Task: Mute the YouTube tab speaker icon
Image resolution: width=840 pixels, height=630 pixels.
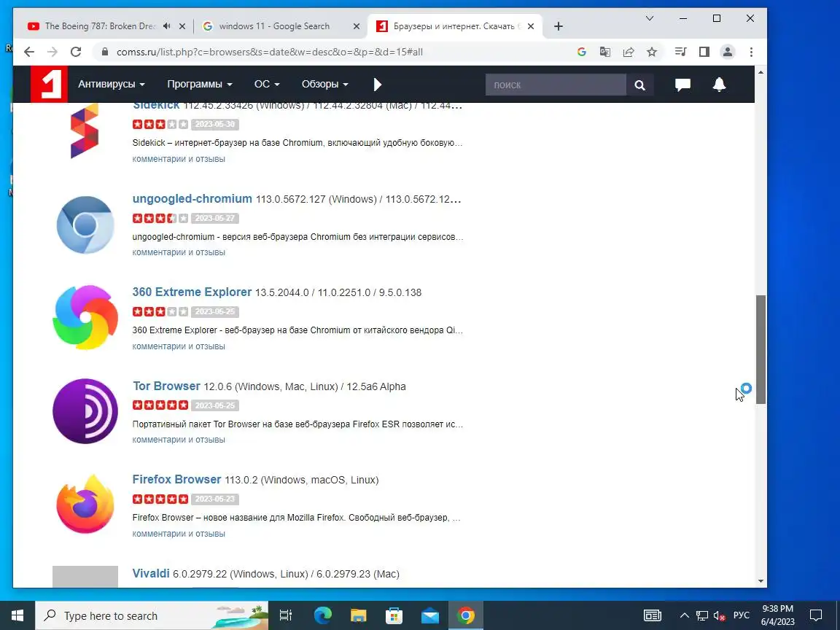Action: pos(166,26)
